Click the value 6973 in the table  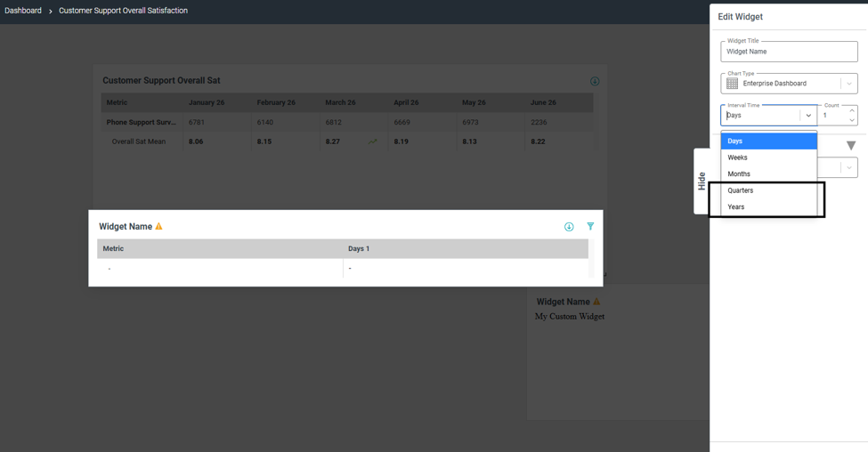click(x=471, y=122)
